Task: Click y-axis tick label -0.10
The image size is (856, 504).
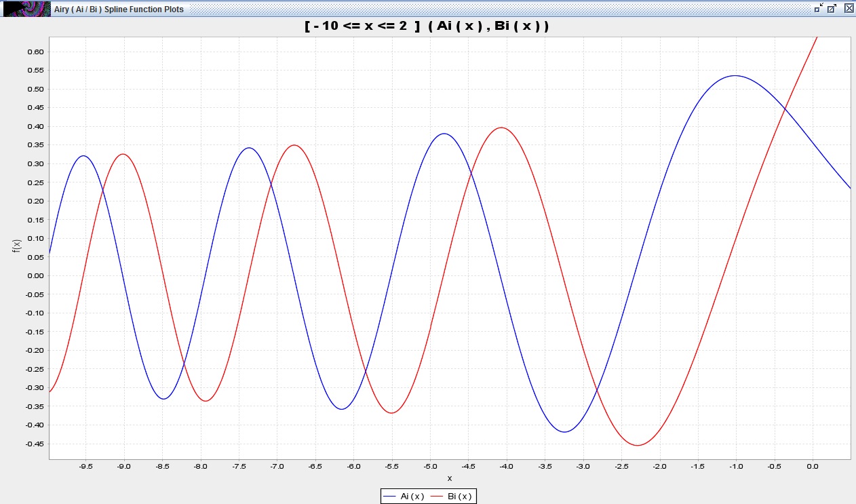Action: [35, 313]
